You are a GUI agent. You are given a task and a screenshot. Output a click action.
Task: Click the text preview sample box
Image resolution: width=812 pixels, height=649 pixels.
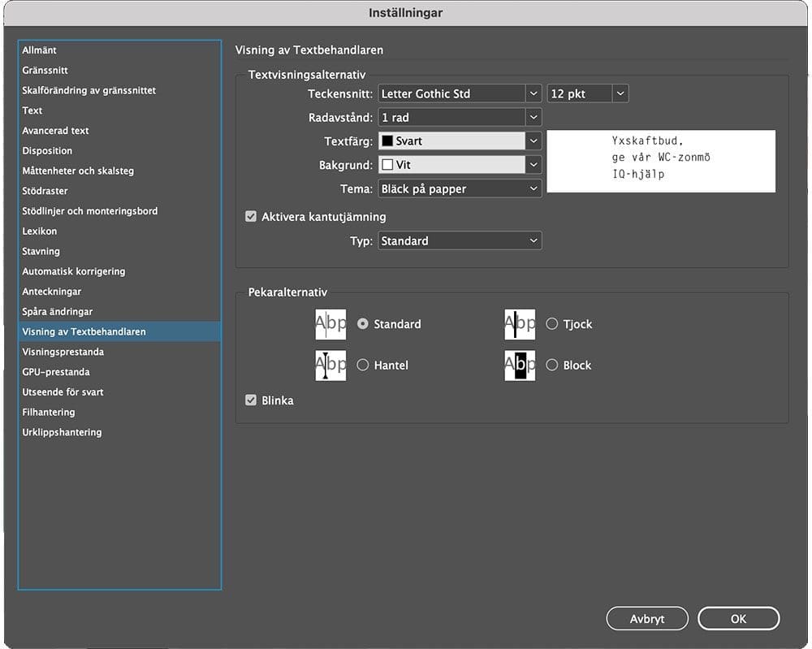coord(661,161)
